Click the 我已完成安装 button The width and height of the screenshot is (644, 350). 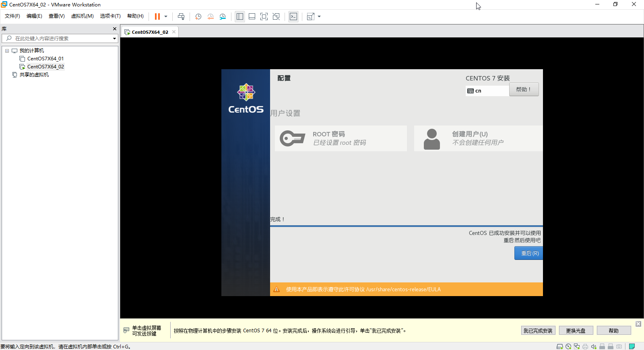click(538, 331)
